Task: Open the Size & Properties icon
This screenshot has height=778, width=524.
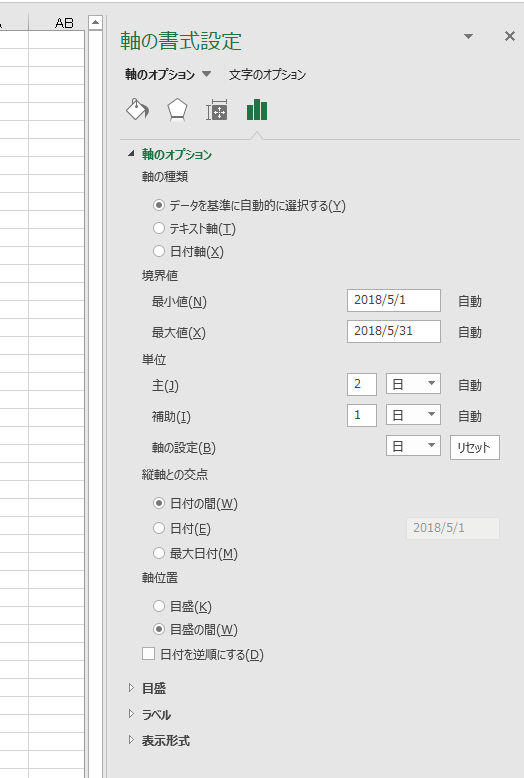Action: (217, 110)
